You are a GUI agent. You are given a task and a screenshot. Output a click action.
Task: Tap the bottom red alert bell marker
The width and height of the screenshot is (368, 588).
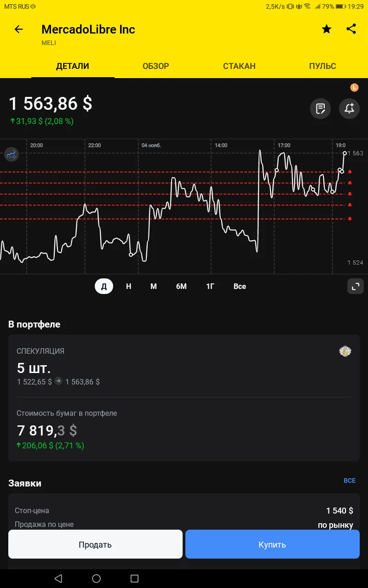[x=350, y=219]
